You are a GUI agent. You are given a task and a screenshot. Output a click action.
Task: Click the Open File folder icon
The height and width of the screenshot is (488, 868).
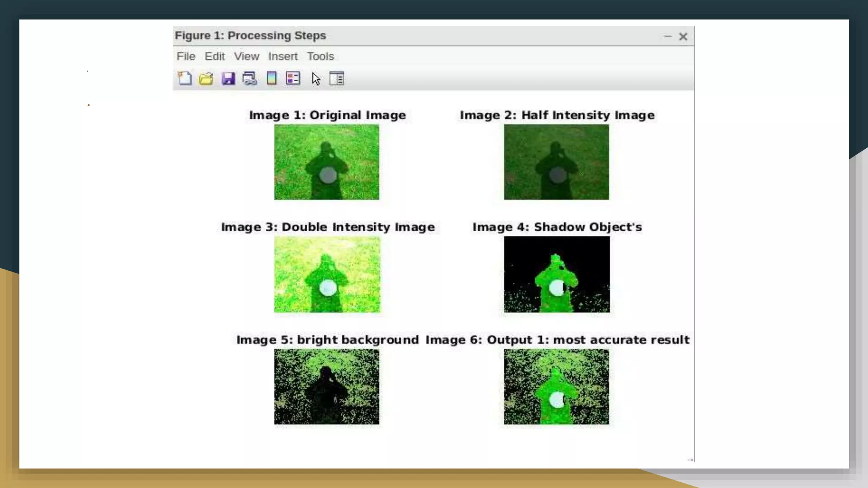(206, 78)
